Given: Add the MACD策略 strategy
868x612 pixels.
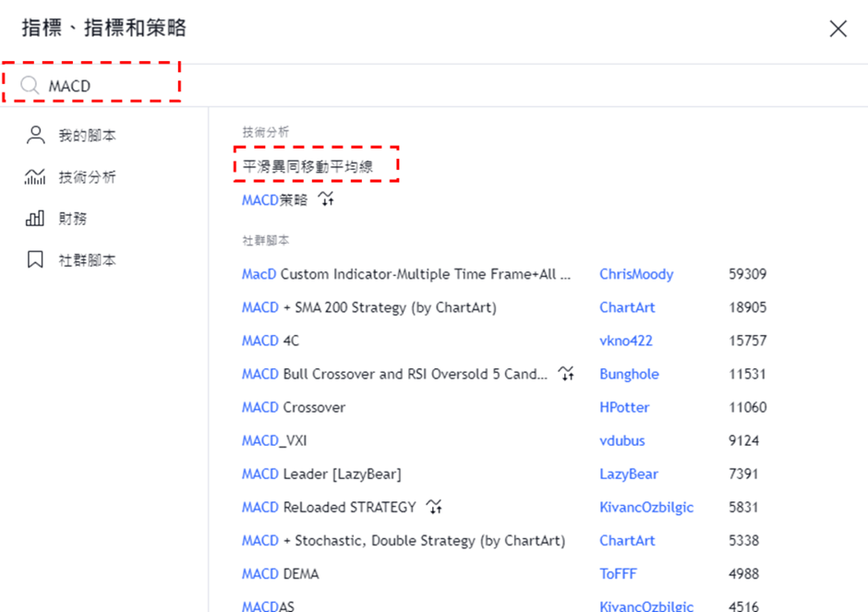Looking at the screenshot, I should [274, 199].
